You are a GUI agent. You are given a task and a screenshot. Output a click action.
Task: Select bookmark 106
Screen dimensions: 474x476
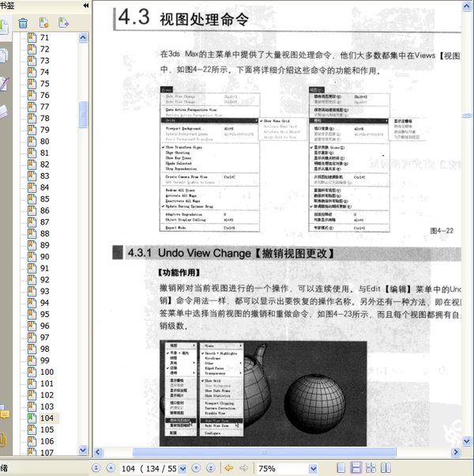(x=47, y=441)
